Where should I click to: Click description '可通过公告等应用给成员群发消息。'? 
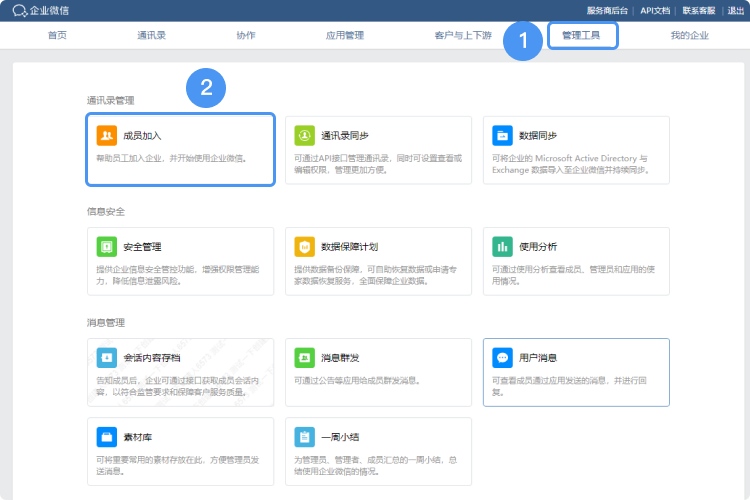(x=357, y=380)
